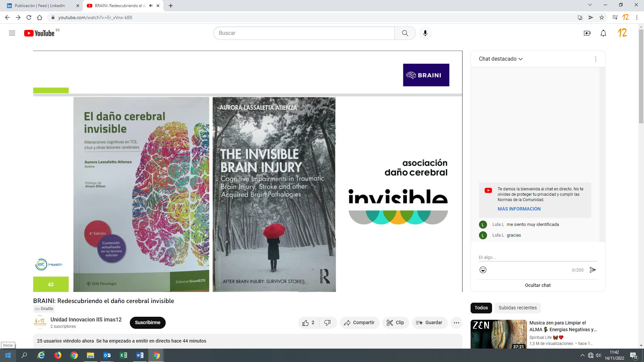The width and height of the screenshot is (644, 362).
Task: Open the Chrome three-dot menu
Action: [637, 17]
